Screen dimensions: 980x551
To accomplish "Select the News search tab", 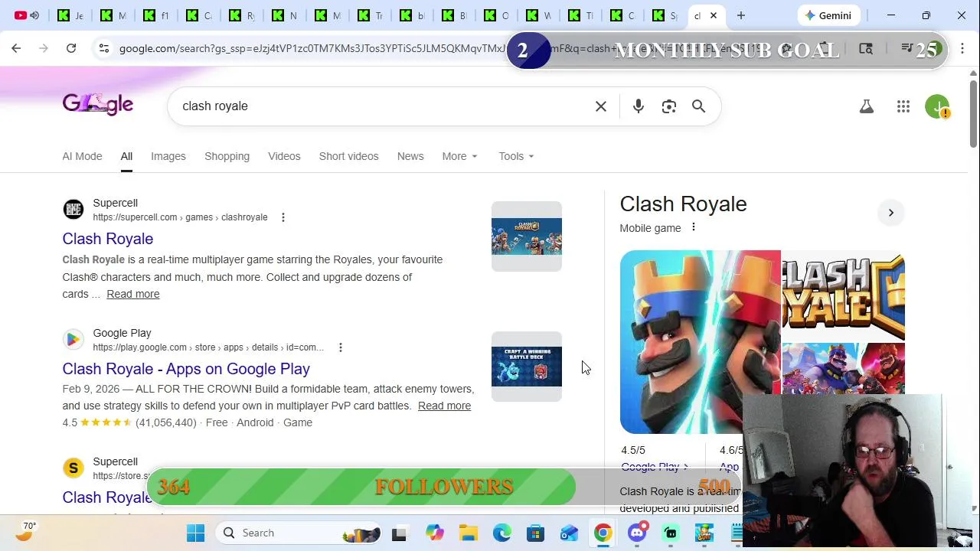I will (x=410, y=156).
